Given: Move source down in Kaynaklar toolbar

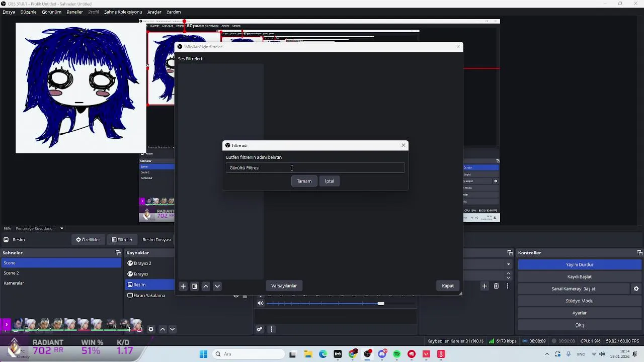Looking at the screenshot, I should pyautogui.click(x=173, y=329).
